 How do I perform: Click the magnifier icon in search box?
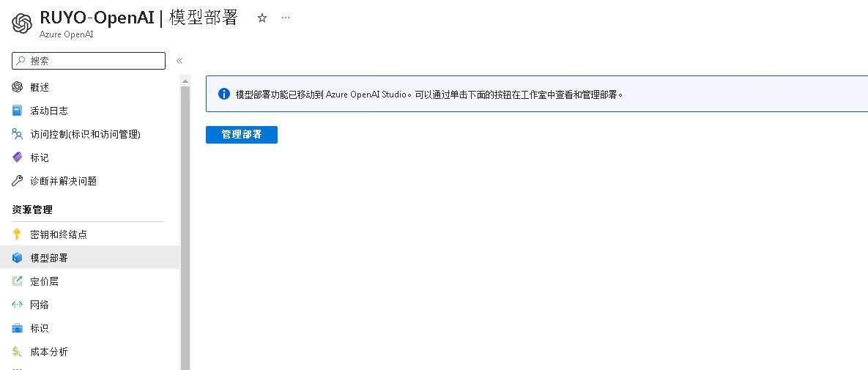coord(21,61)
